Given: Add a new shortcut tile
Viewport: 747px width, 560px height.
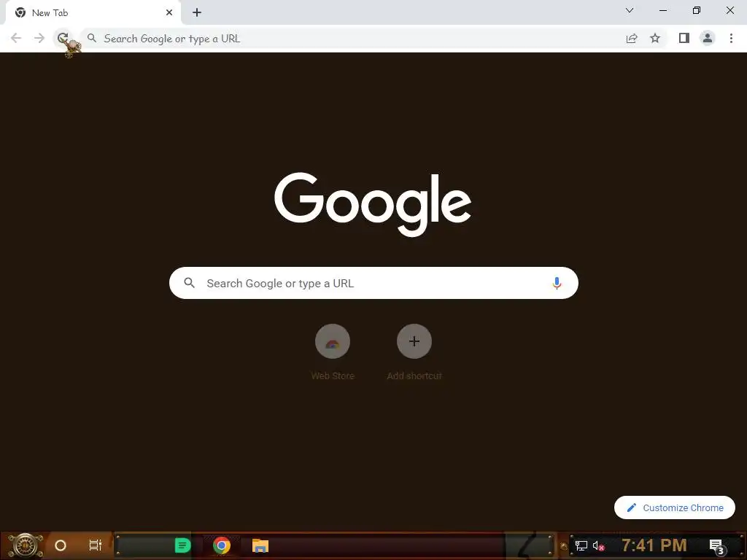Looking at the screenshot, I should [414, 341].
